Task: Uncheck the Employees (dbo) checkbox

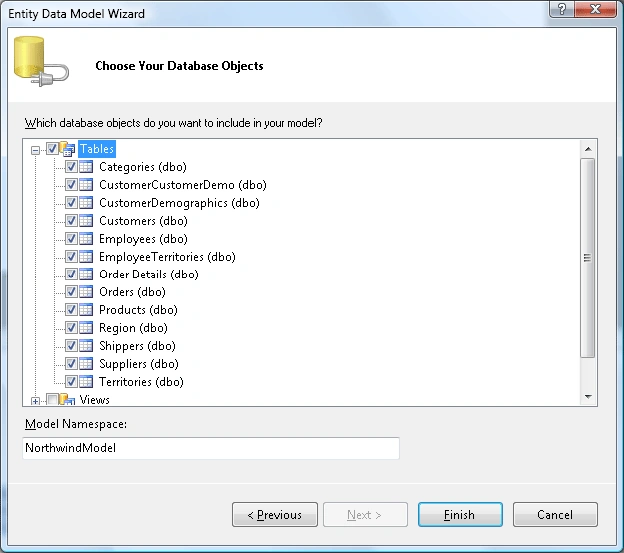Action: 71,238
